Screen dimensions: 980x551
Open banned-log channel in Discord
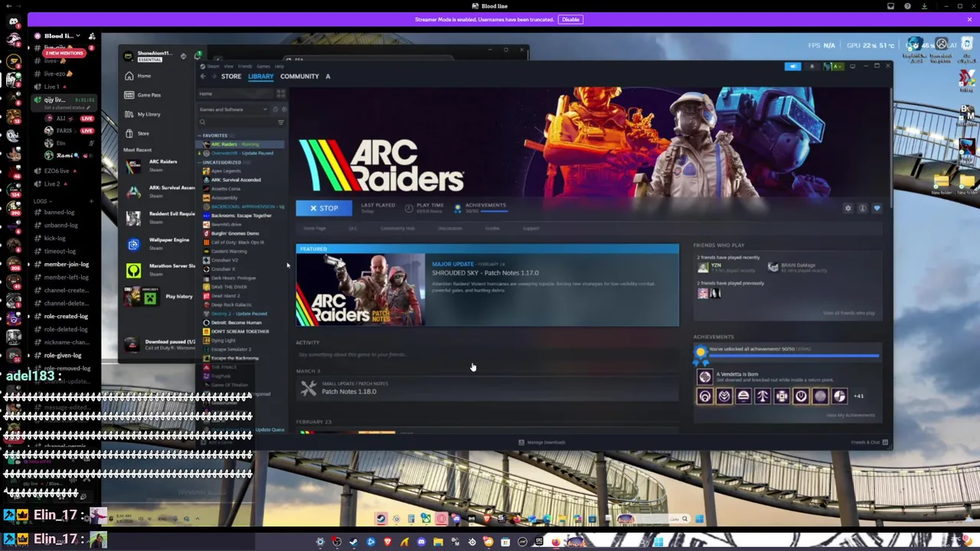pyautogui.click(x=59, y=212)
